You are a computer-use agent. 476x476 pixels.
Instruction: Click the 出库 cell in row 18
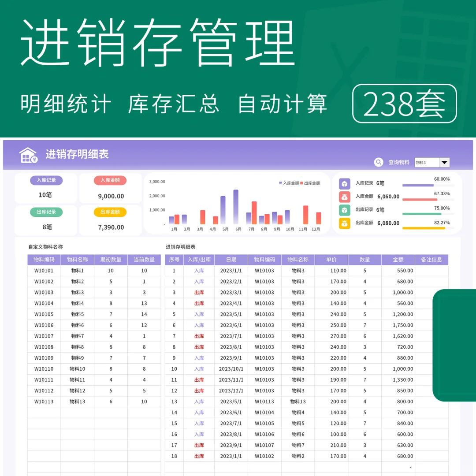point(199,456)
